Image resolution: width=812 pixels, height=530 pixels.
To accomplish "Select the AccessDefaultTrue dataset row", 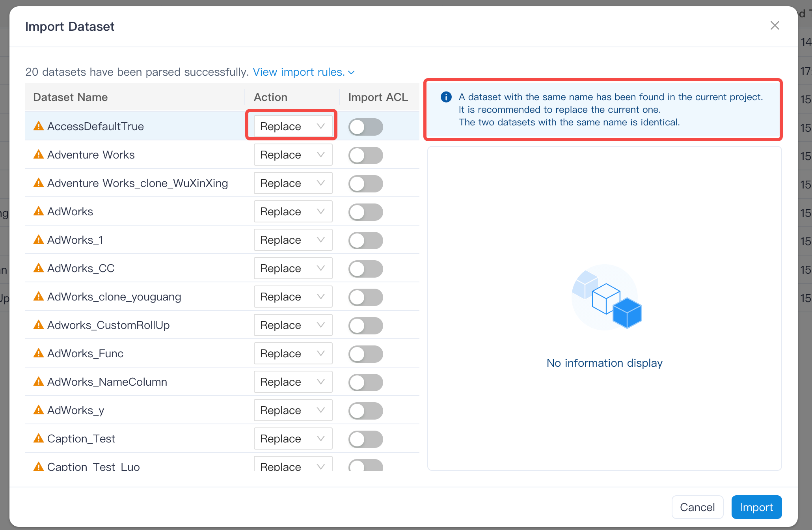I will pyautogui.click(x=222, y=126).
